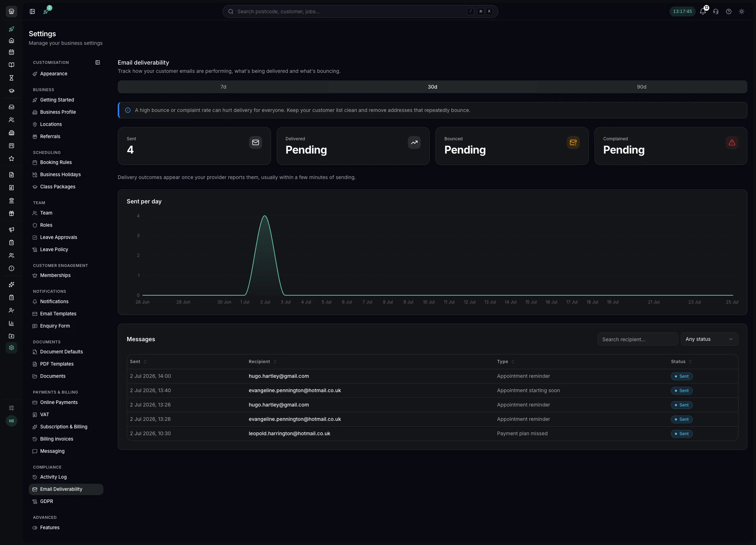Collapse the settings navigation panel
Viewport: 756px width, 545px height.
(x=98, y=62)
